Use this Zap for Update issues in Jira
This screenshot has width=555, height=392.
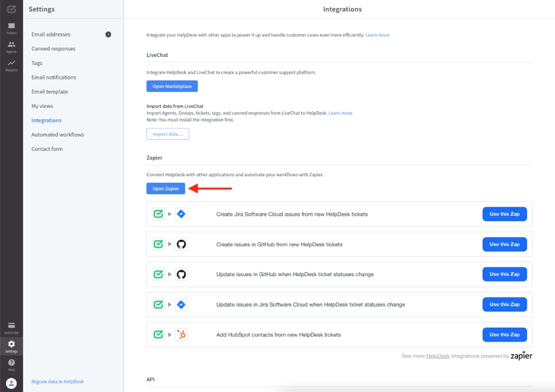(x=504, y=304)
